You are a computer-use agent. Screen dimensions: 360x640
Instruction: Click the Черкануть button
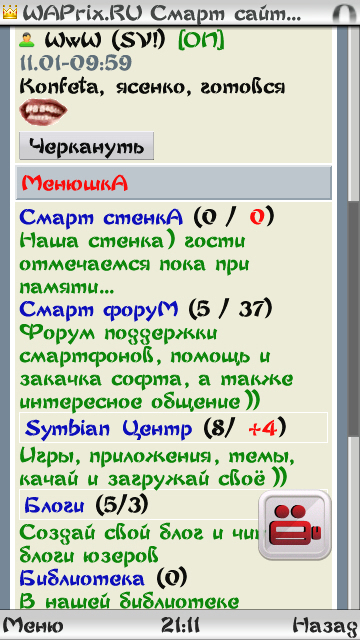click(x=87, y=146)
